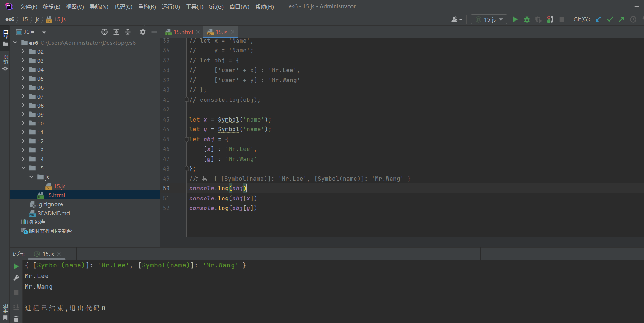
Task: Run 15.js with the green Run button
Action: [x=515, y=19]
